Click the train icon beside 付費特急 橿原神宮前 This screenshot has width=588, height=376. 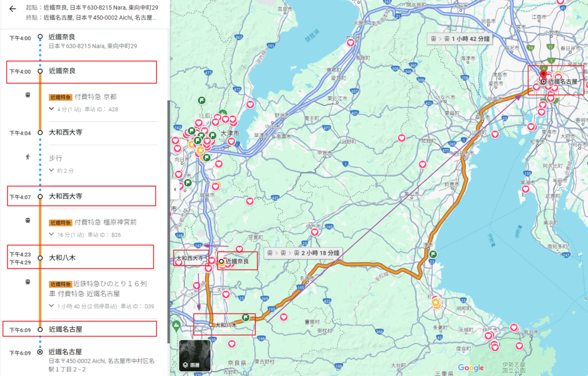[x=28, y=221]
